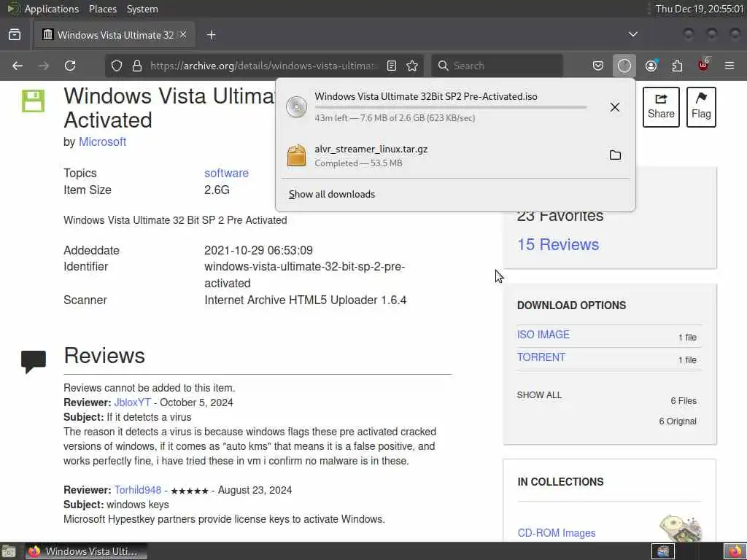Screen dimensions: 747x560
Task: Cancel the Windows Vista ISO download
Action: tap(615, 107)
